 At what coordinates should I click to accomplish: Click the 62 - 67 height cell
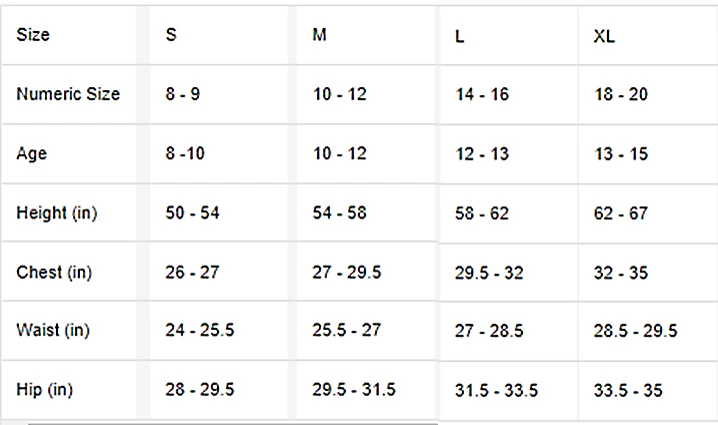point(621,213)
